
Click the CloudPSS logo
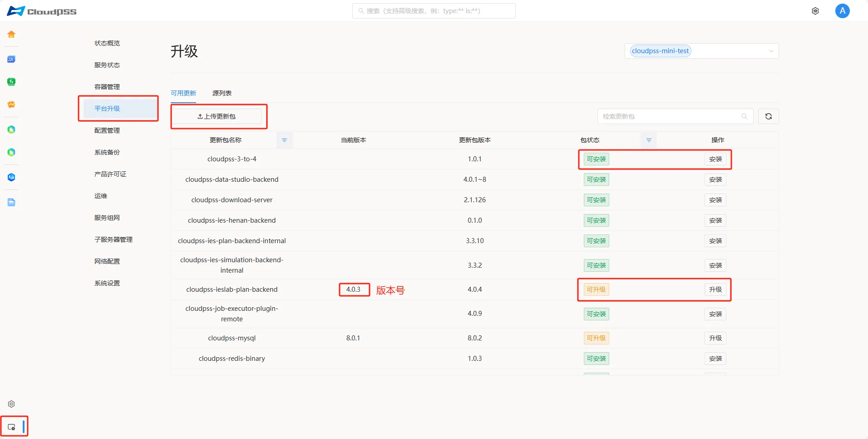[42, 11]
